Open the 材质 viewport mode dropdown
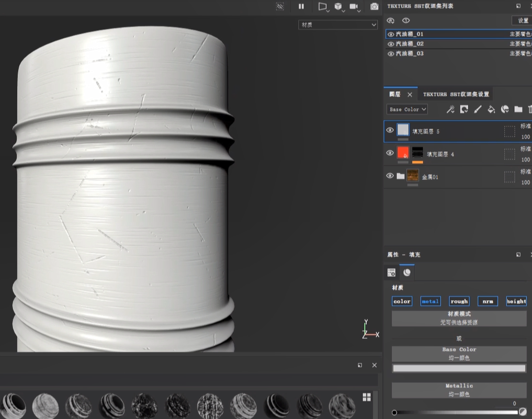Screen dimensions: 532x419 point(338,25)
